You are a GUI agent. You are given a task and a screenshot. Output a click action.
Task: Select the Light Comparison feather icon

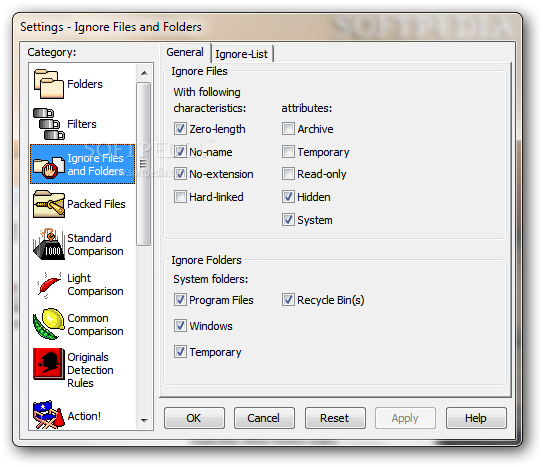click(x=48, y=285)
